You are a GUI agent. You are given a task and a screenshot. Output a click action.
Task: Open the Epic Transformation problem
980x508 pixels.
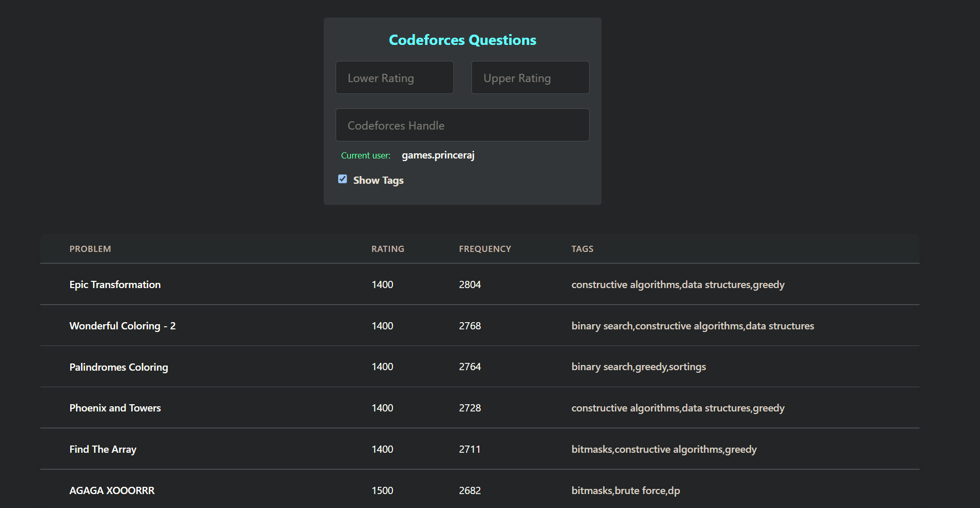pyautogui.click(x=115, y=284)
